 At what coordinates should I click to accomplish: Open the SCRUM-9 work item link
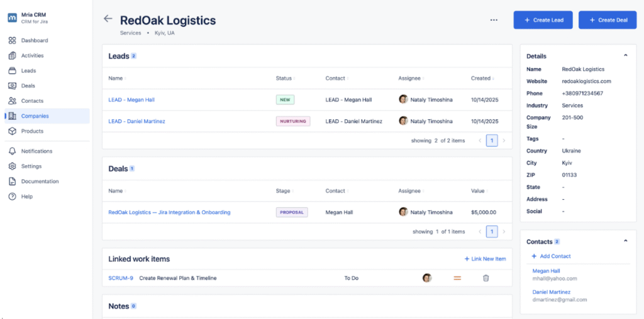point(121,278)
